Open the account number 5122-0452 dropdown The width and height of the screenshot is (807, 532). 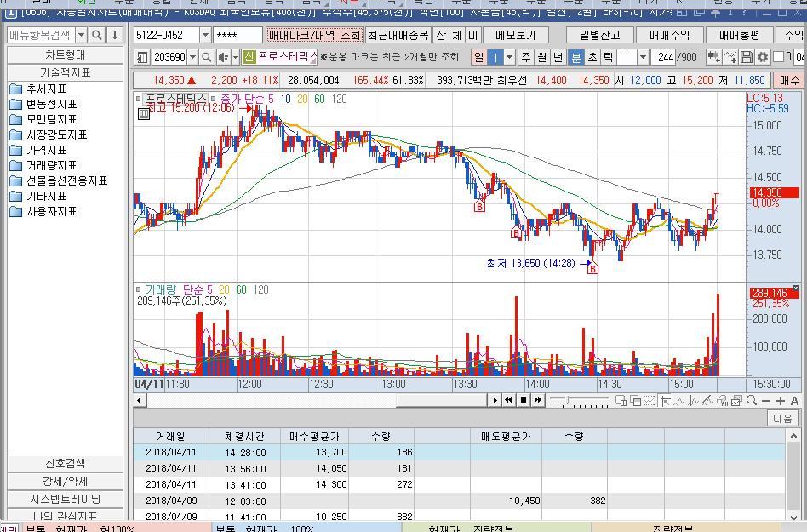pyautogui.click(x=205, y=35)
